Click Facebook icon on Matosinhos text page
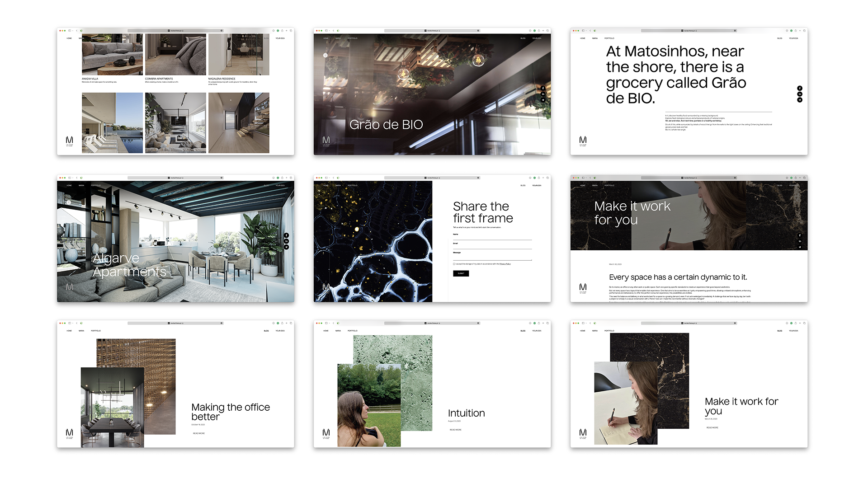The height and width of the screenshot is (488, 868). coord(800,88)
